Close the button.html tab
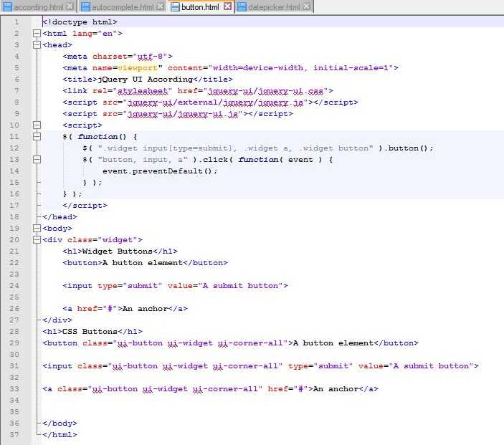Screen dimensions: 504x445 [227, 6]
